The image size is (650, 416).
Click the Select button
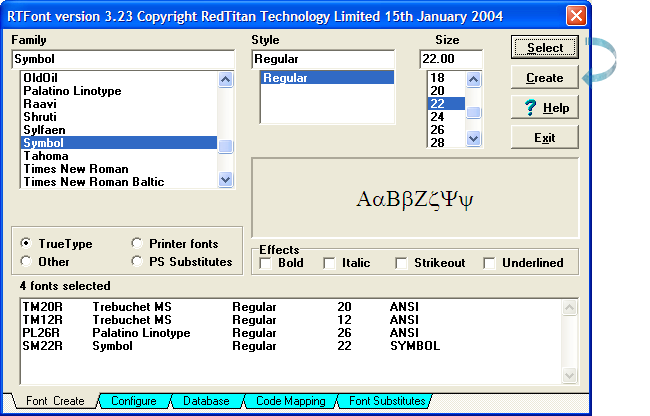pyautogui.click(x=544, y=47)
